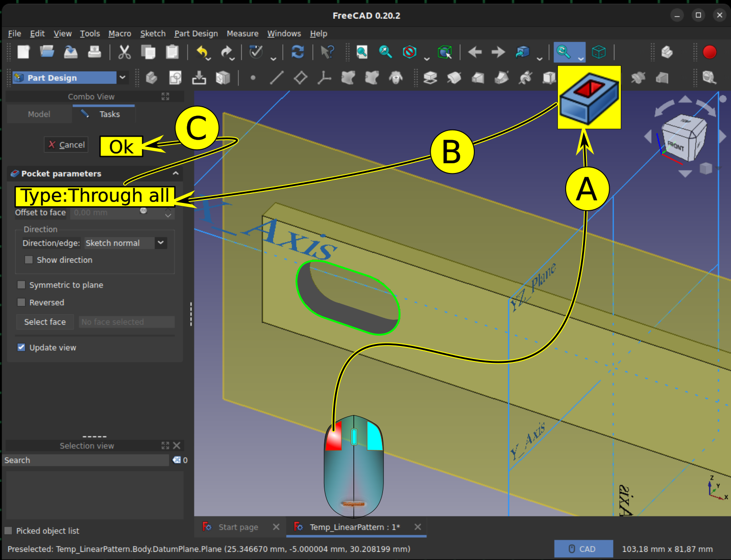Viewport: 731px width, 560px height.
Task: Create a datum point
Action: pos(253,77)
